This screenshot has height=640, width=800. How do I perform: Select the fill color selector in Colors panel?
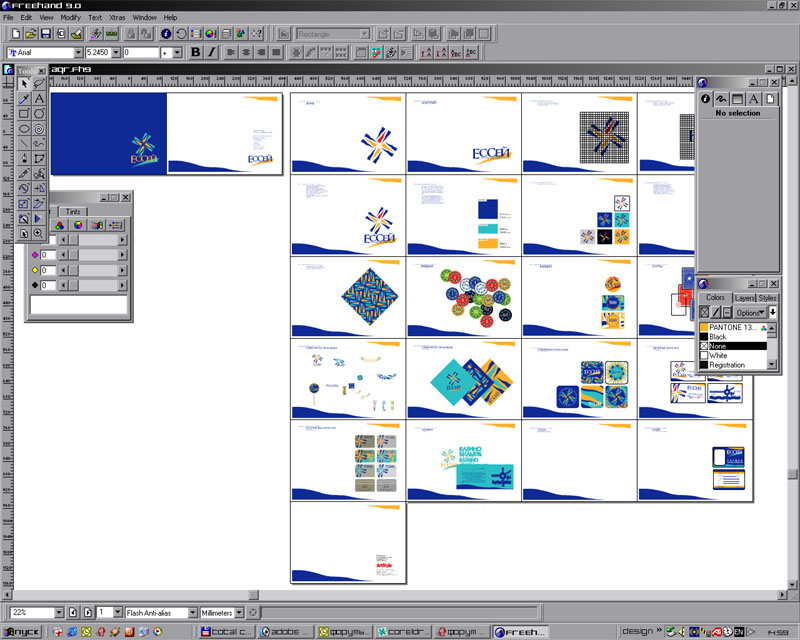[x=705, y=312]
